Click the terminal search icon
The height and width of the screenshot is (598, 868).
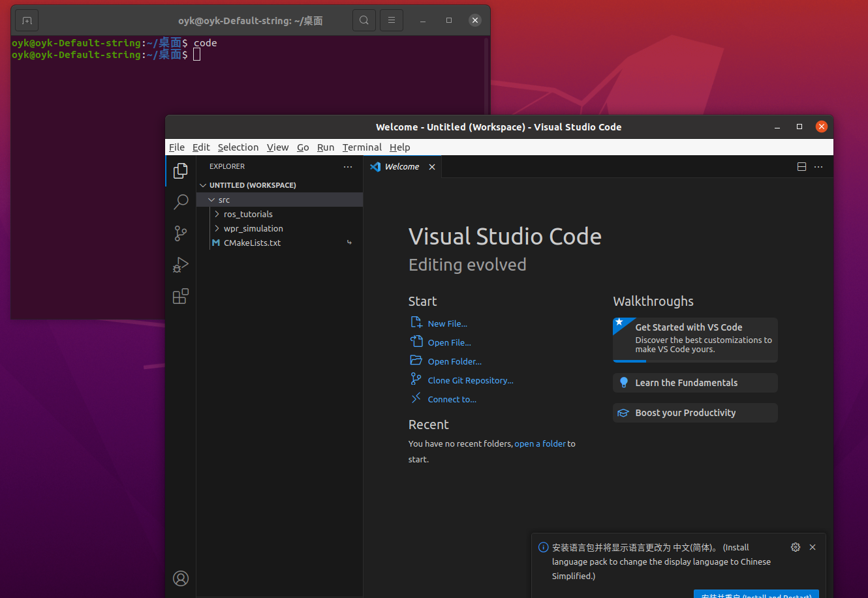364,20
